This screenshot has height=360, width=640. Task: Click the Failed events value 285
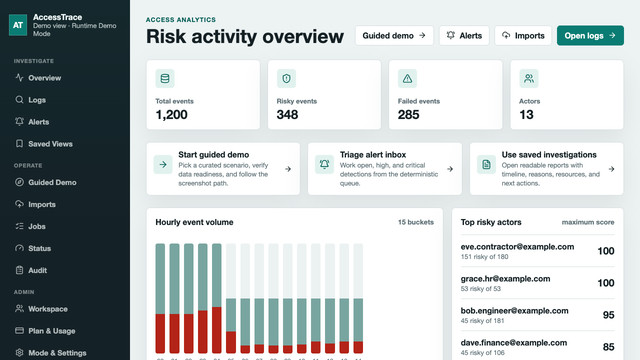pyautogui.click(x=409, y=115)
